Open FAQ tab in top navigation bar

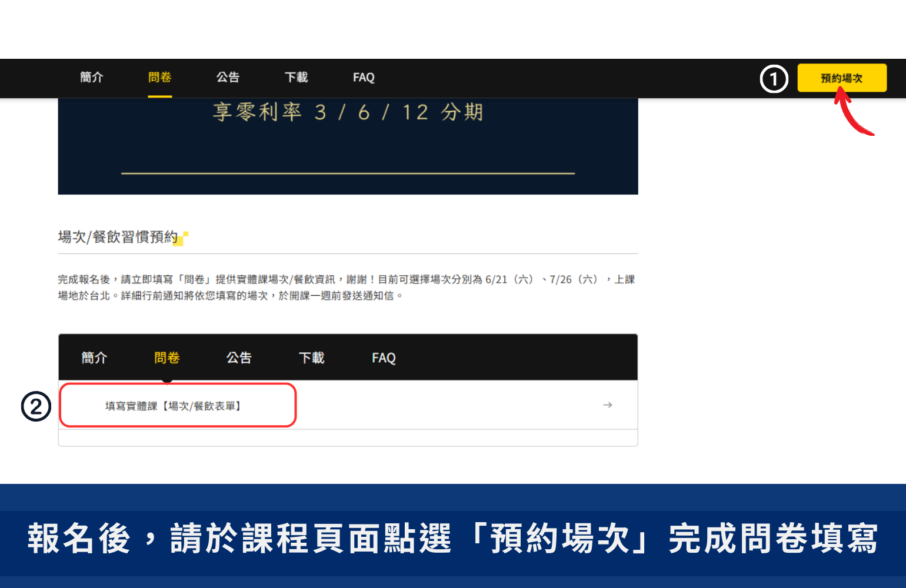(x=364, y=78)
